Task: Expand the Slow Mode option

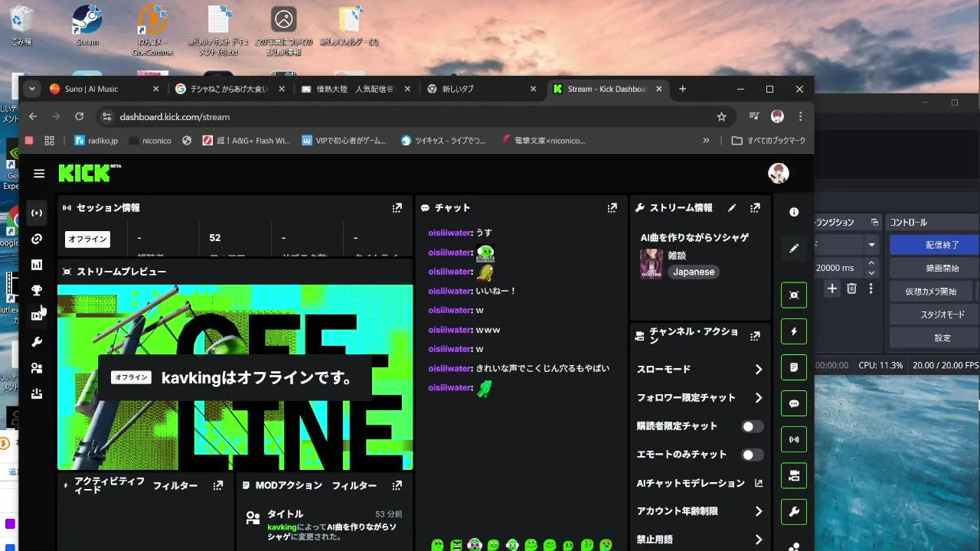Action: click(x=758, y=370)
